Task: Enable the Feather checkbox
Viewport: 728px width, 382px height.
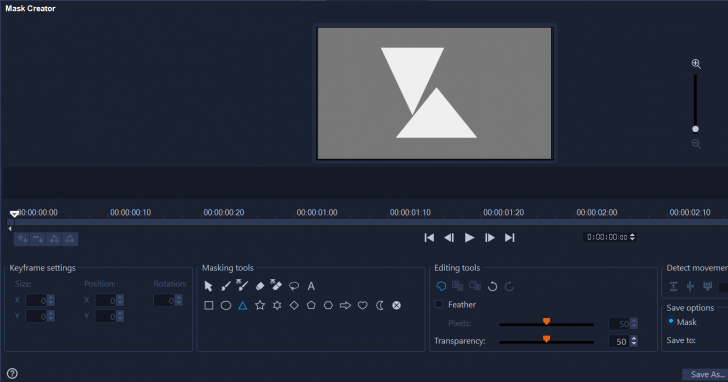Action: (439, 304)
